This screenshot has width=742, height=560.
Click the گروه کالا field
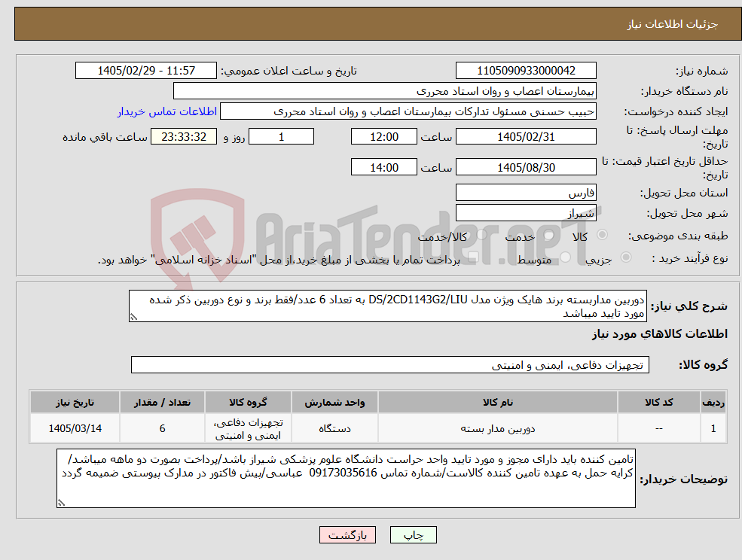(390, 364)
